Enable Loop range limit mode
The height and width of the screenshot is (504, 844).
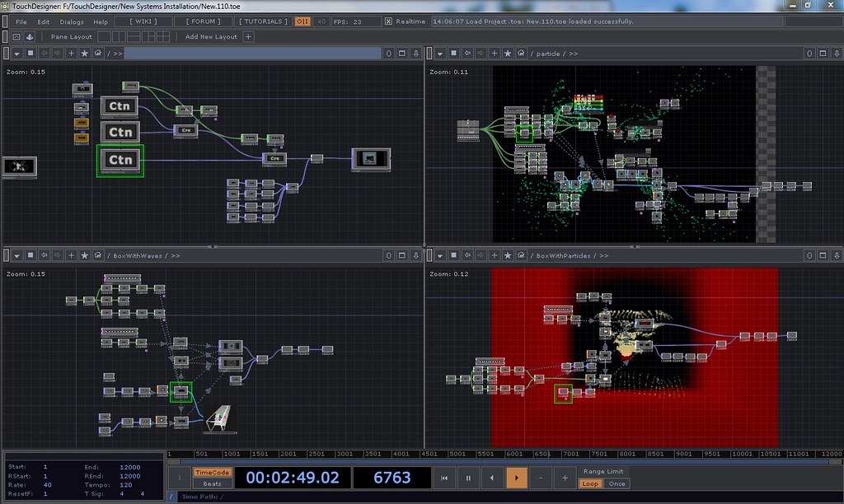pyautogui.click(x=590, y=483)
